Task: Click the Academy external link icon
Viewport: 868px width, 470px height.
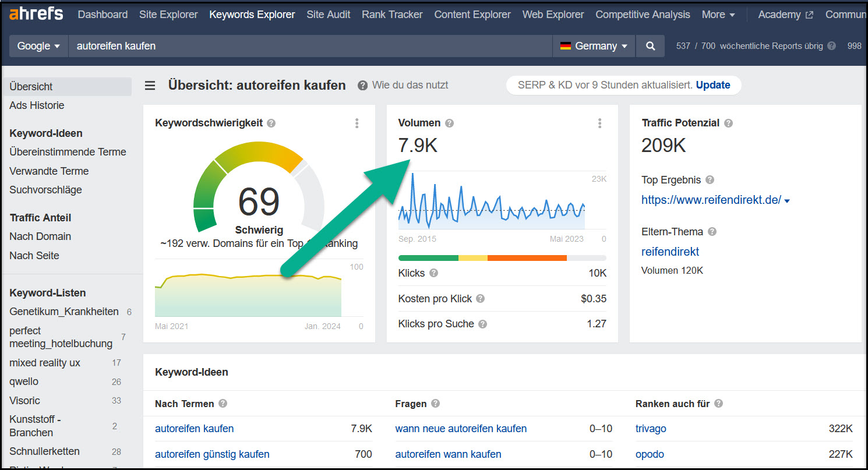Action: pos(809,15)
